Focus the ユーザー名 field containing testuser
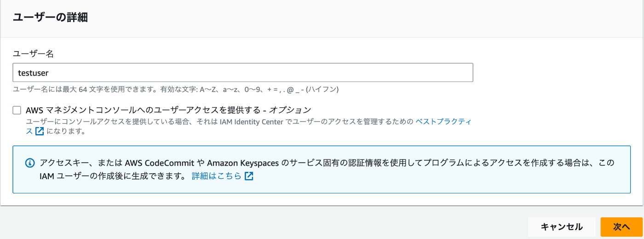Viewport: 644px width, 239px height. tap(243, 73)
